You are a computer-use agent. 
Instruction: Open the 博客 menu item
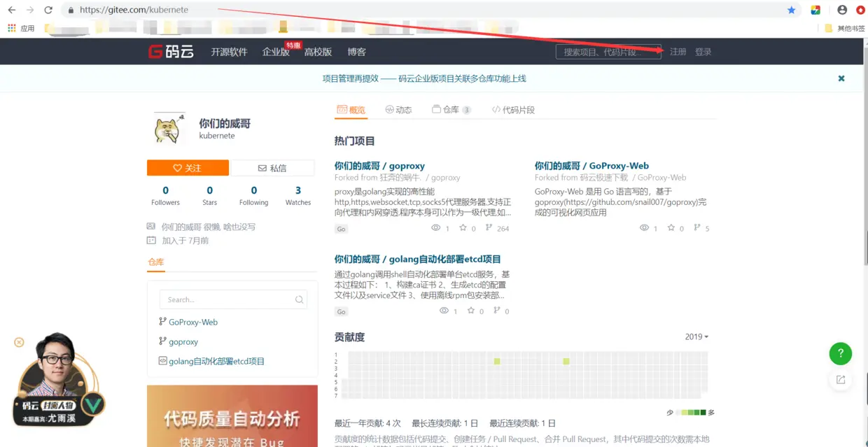(x=356, y=52)
